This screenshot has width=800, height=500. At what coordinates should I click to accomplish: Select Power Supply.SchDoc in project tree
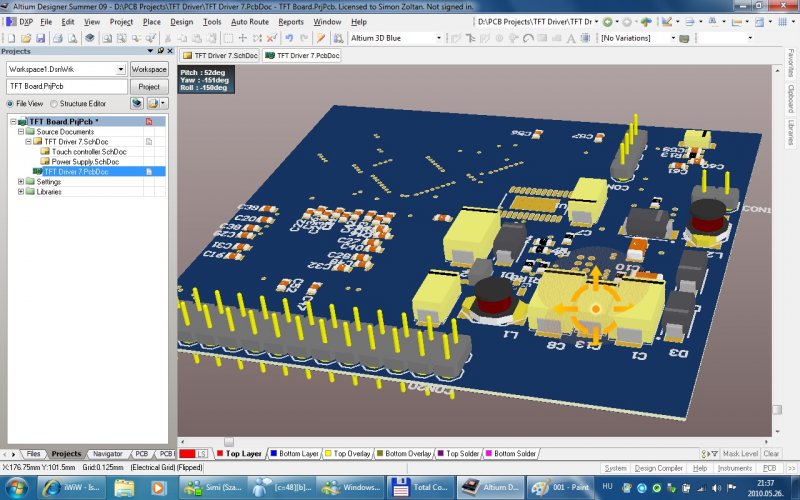85,162
